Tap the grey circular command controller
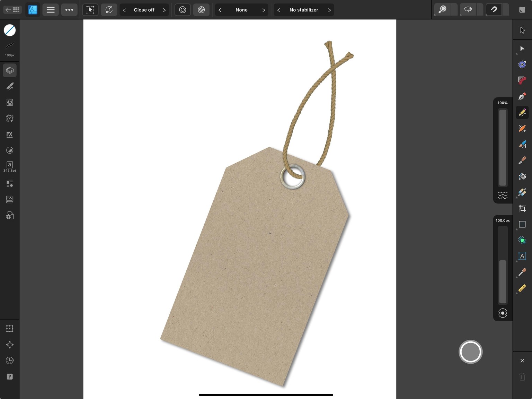532x399 pixels. point(470,352)
